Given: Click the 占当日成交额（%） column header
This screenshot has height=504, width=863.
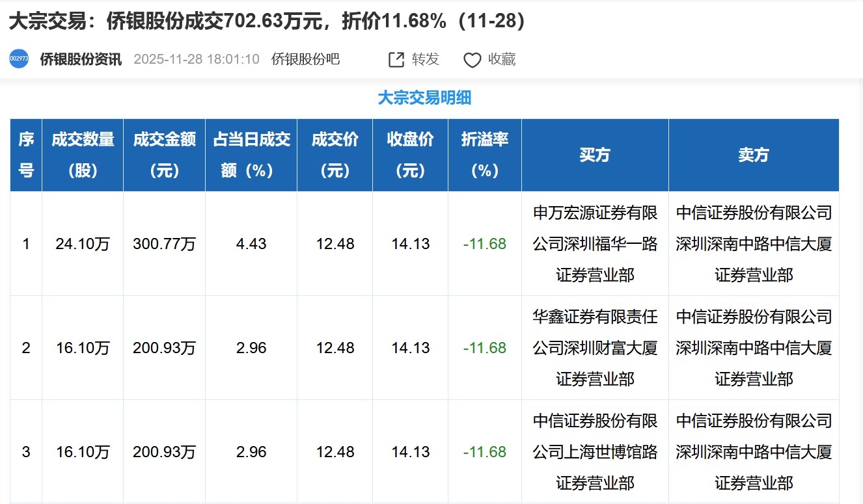Looking at the screenshot, I should point(251,155).
